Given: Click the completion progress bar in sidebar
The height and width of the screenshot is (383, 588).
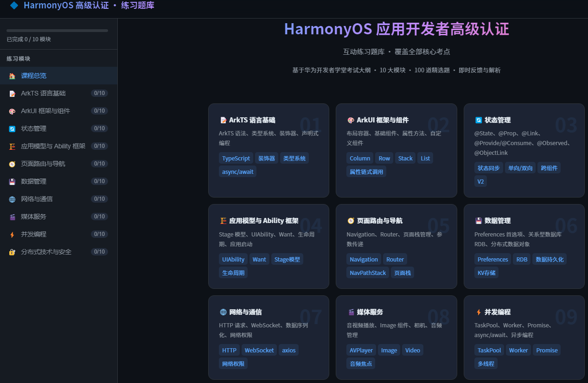Looking at the screenshot, I should (57, 31).
